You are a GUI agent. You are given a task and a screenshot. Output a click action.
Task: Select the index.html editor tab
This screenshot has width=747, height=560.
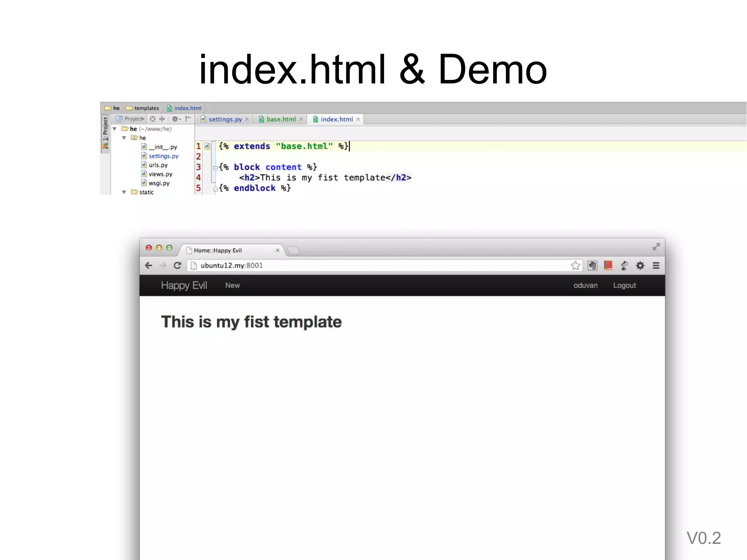337,119
